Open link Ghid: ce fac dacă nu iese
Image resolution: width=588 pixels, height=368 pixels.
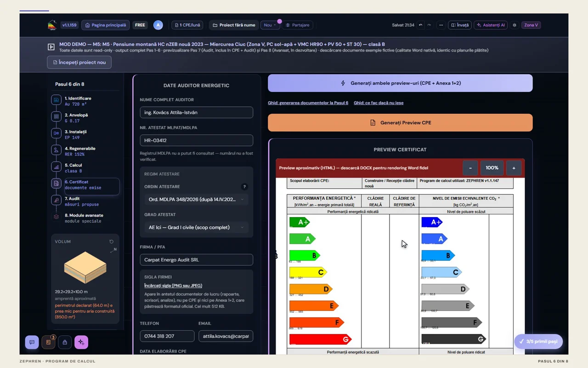[x=379, y=103]
